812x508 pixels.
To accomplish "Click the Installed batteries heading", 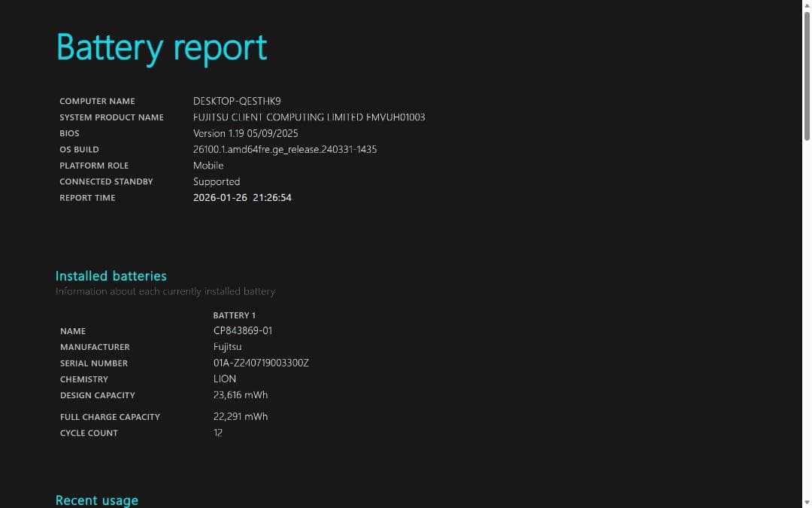I will tap(111, 276).
